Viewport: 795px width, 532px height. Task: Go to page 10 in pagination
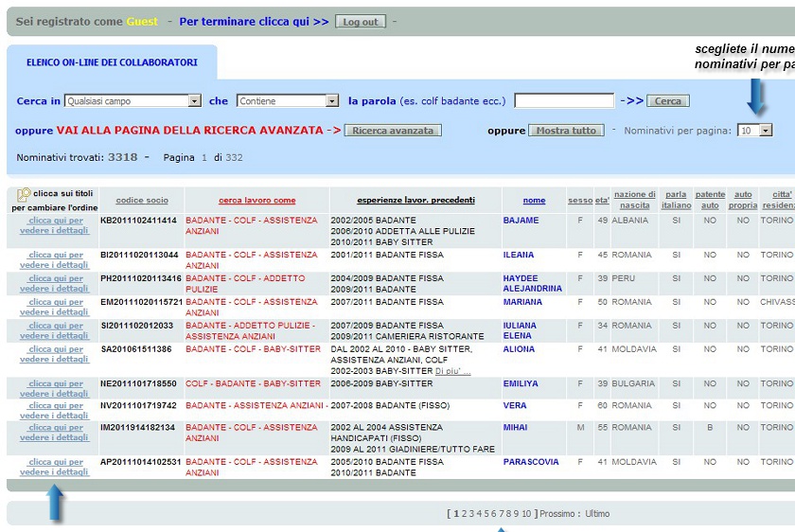tap(526, 514)
